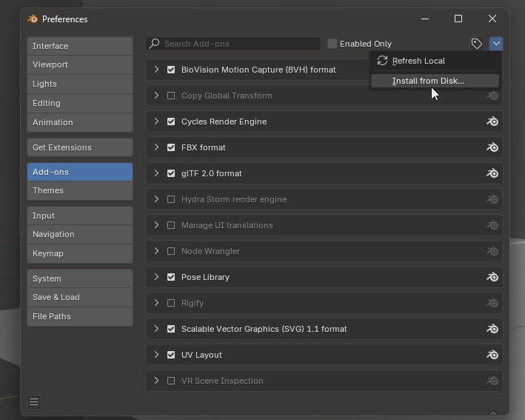
Task: Expand the Rigify add-on details
Action: [156, 303]
